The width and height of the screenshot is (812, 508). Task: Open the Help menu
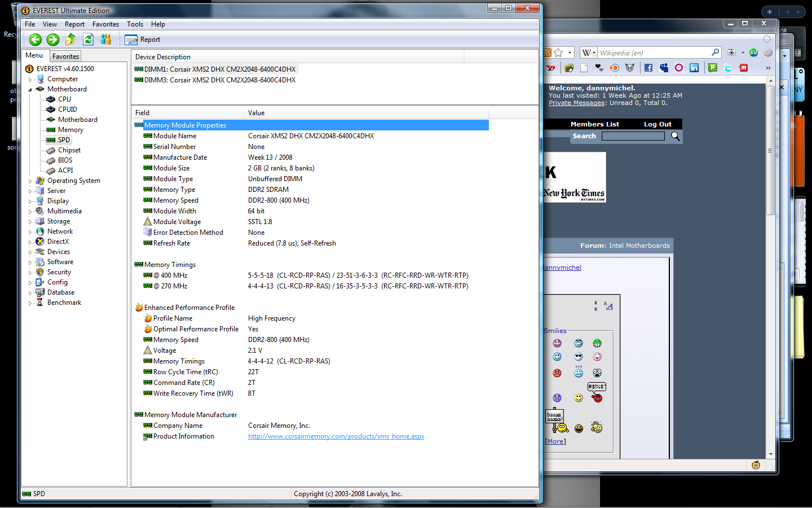(x=158, y=24)
